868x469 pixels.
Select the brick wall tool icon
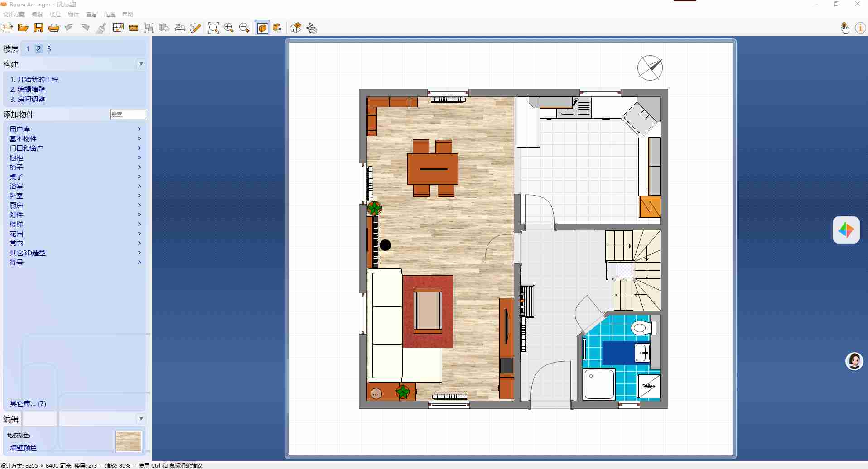coord(134,28)
